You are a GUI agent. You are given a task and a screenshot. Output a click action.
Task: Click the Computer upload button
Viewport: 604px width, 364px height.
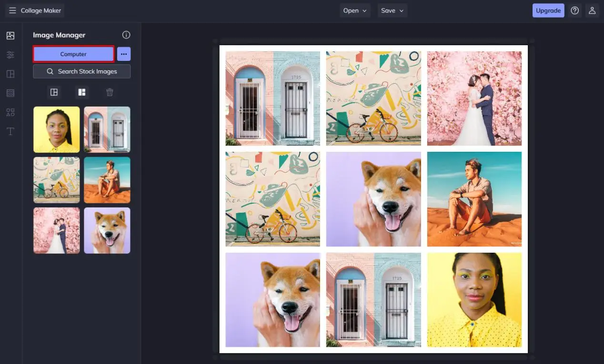(73, 54)
